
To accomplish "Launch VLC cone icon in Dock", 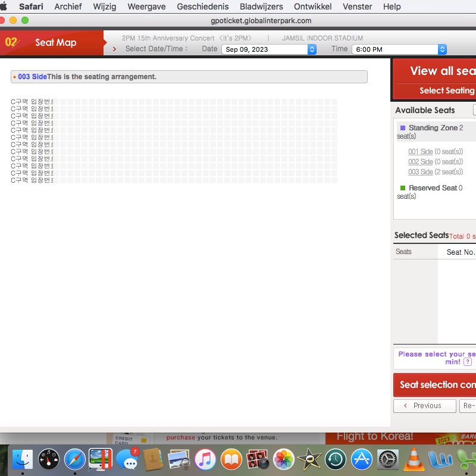I will click(414, 459).
